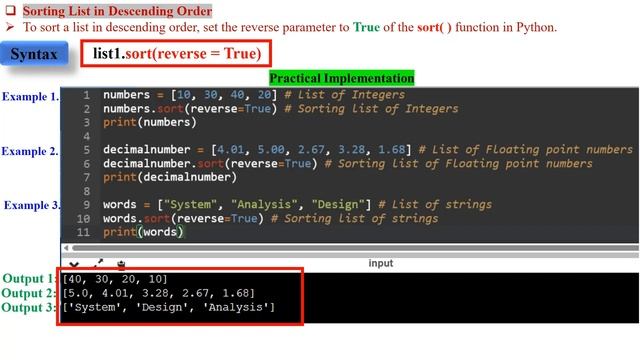Viewport: 640px width, 360px height.
Task: Click the "Example 3." label
Action: (x=32, y=205)
